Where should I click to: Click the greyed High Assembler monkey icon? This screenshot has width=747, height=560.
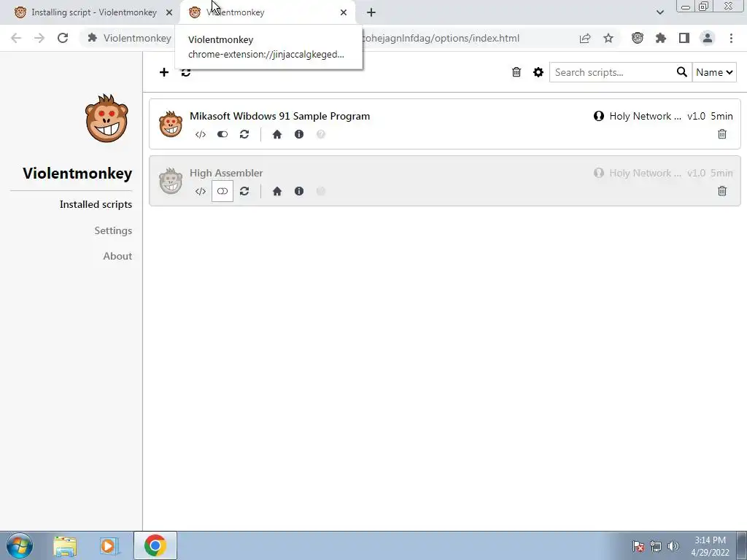[x=171, y=181]
